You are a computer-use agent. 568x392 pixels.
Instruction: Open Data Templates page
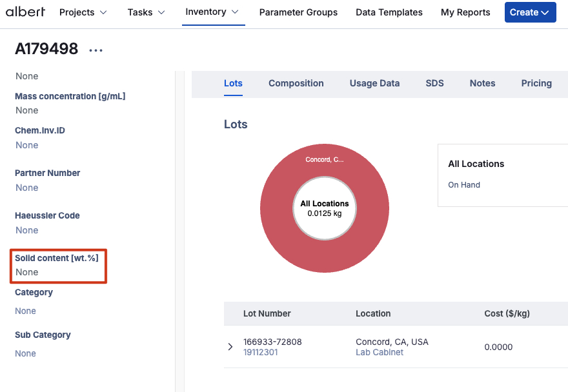click(x=389, y=12)
